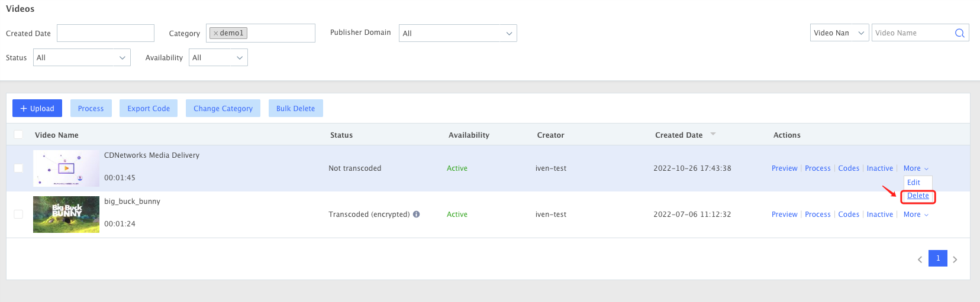Image resolution: width=980 pixels, height=302 pixels.
Task: Open the Availability filter dropdown
Action: 218,57
